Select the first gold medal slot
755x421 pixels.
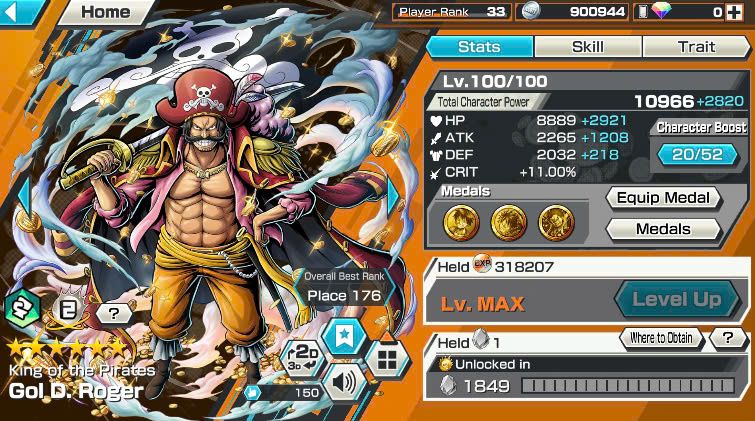pyautogui.click(x=461, y=223)
